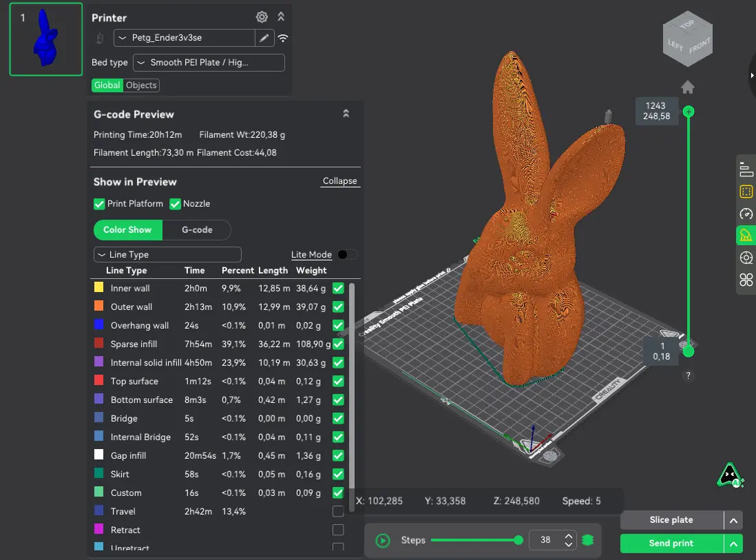The height and width of the screenshot is (560, 756).
Task: Click the four-leaf grid sidebar icon
Action: pos(746,280)
